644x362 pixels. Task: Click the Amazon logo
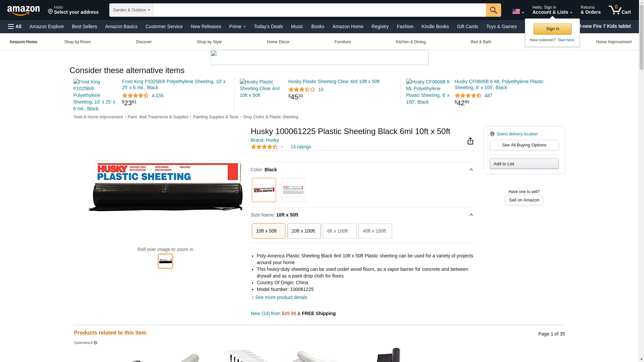[x=23, y=11]
